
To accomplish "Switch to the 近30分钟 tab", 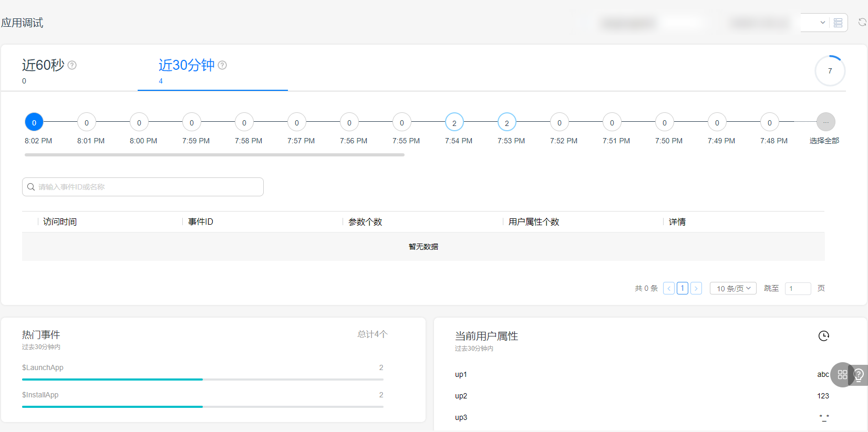I will (187, 66).
